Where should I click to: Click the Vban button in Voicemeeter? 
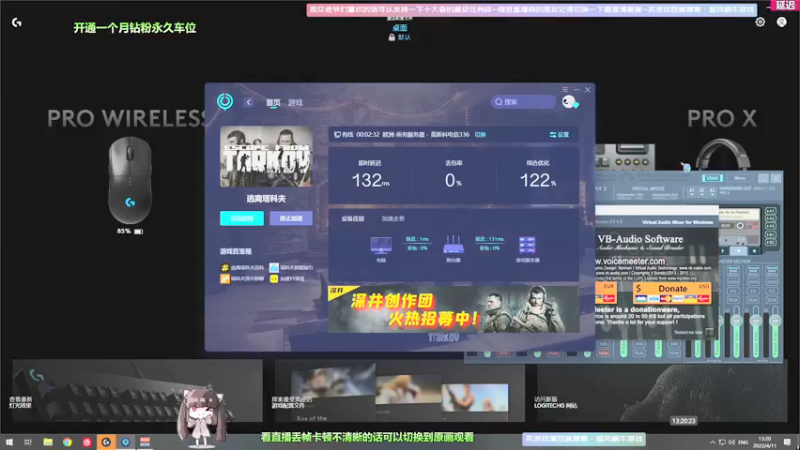point(712,178)
